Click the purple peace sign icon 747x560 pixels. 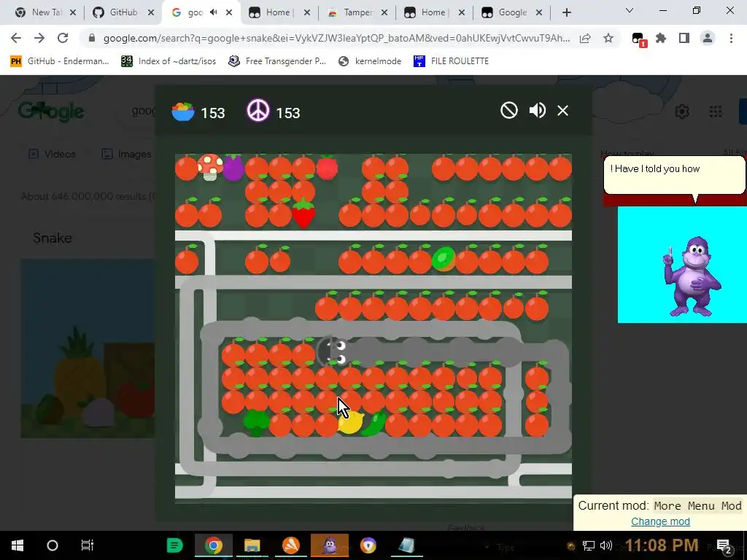coord(258,111)
